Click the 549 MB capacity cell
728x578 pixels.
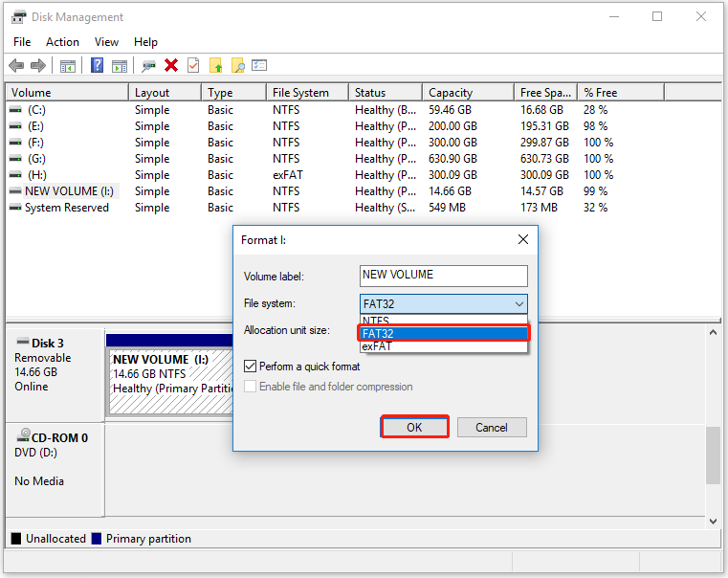click(447, 208)
